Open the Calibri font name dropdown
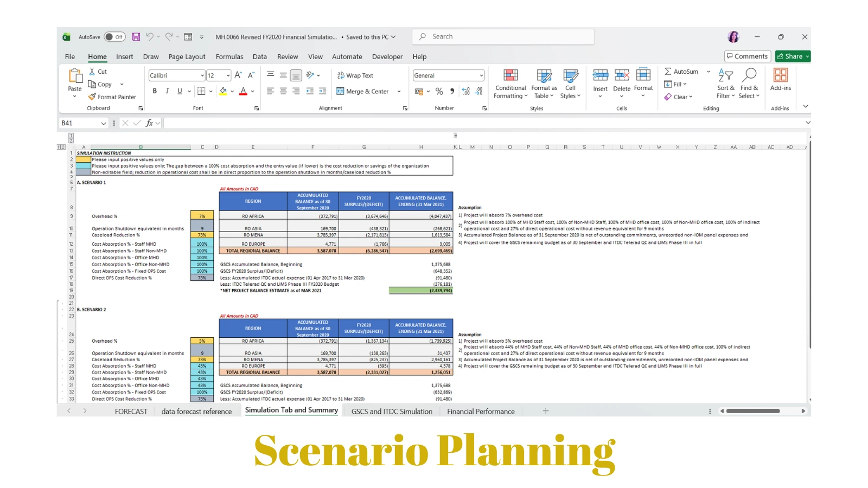The width and height of the screenshot is (868, 488). click(x=202, y=76)
